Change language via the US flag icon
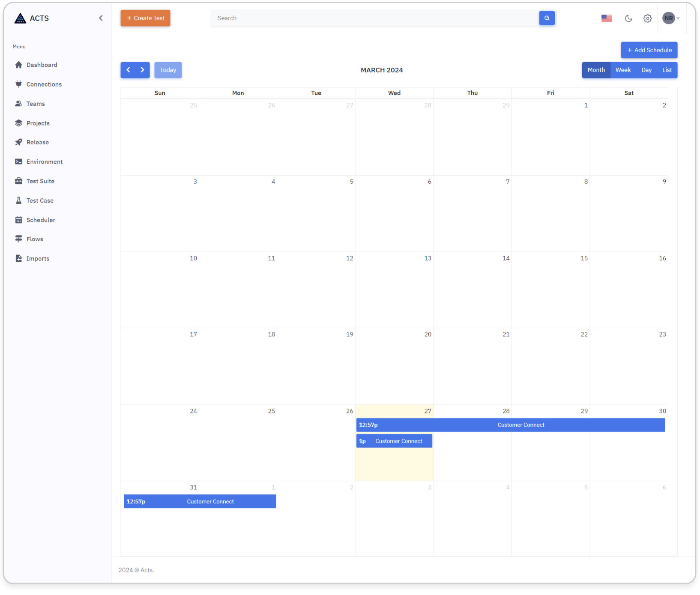700x595 pixels. pos(607,18)
